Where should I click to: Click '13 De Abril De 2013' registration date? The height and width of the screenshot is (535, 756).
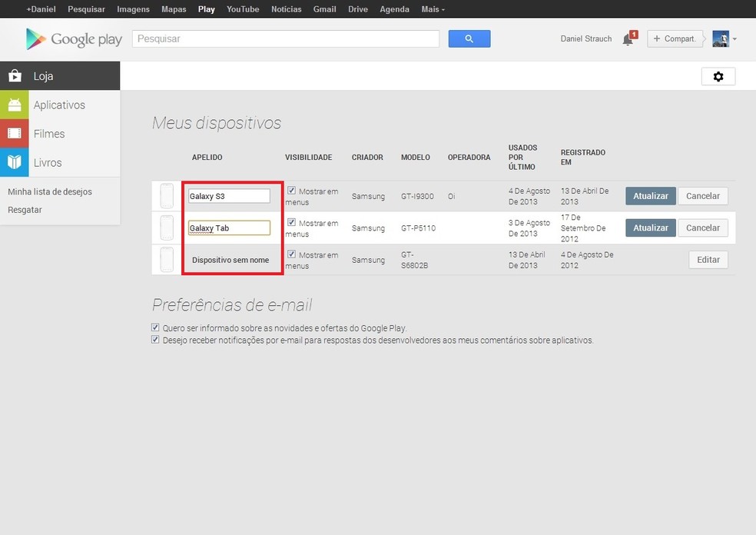585,196
